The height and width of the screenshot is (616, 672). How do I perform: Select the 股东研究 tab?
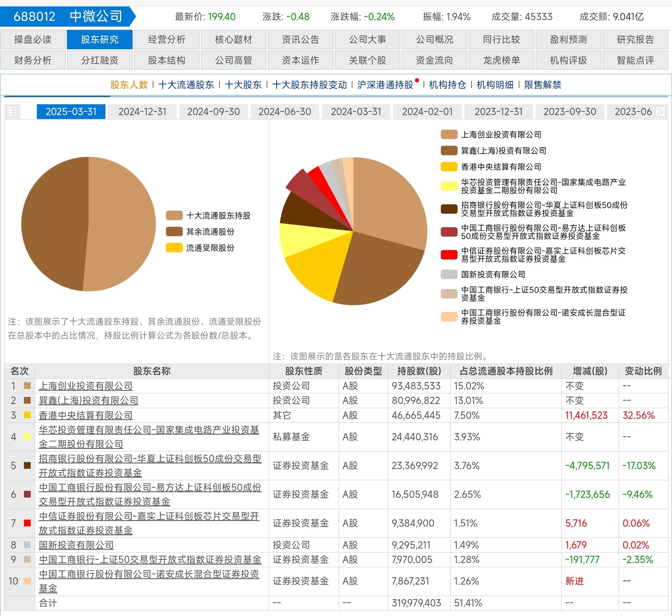(x=100, y=40)
